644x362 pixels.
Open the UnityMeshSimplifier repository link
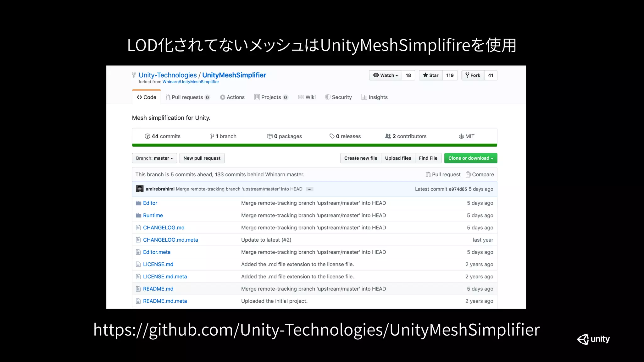click(x=234, y=75)
